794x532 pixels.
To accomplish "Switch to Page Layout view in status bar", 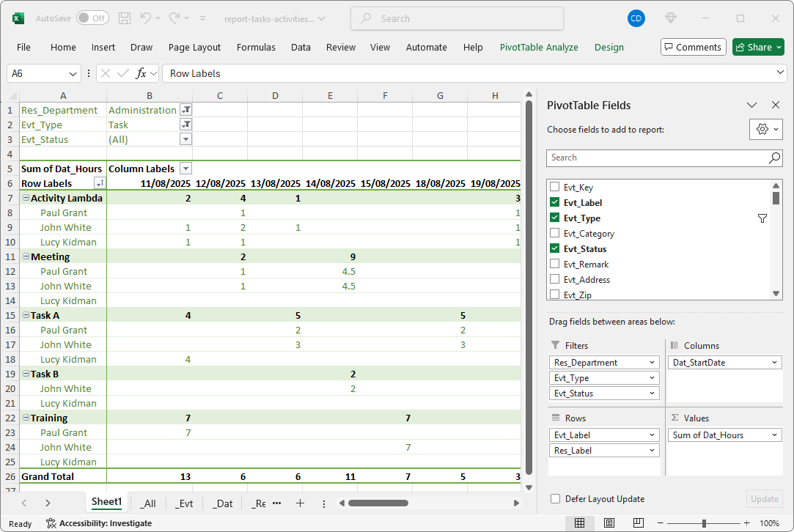I will tap(609, 522).
